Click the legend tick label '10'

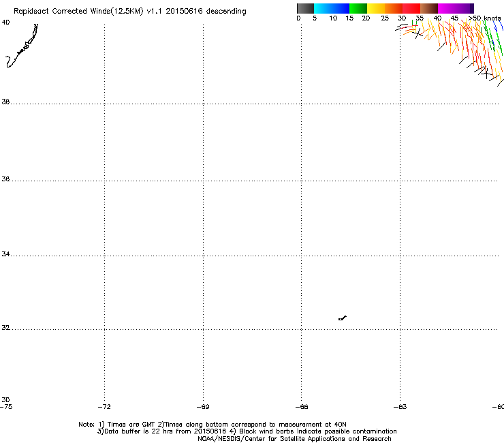(333, 18)
